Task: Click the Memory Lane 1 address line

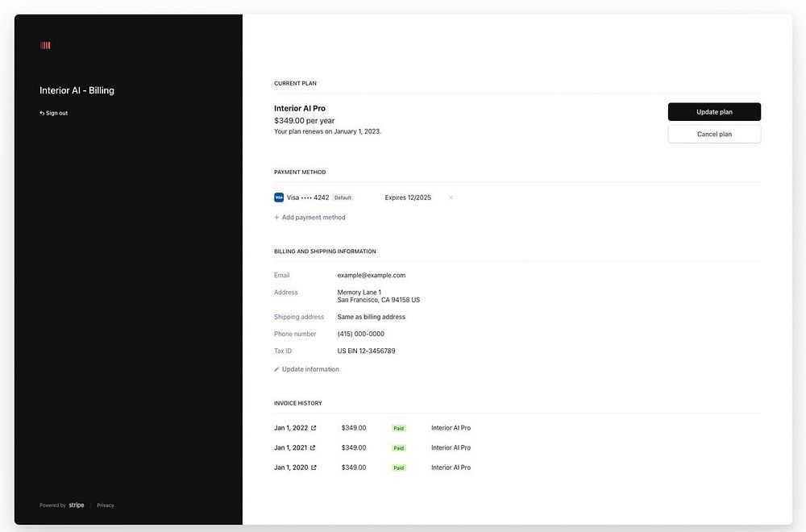Action: click(359, 292)
